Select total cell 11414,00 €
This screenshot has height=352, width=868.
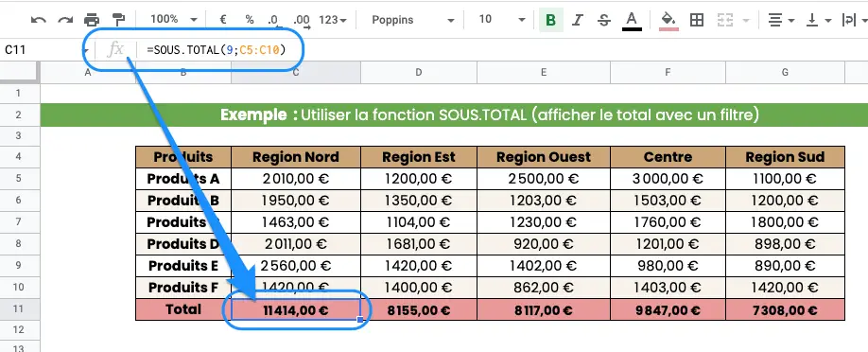(x=296, y=309)
